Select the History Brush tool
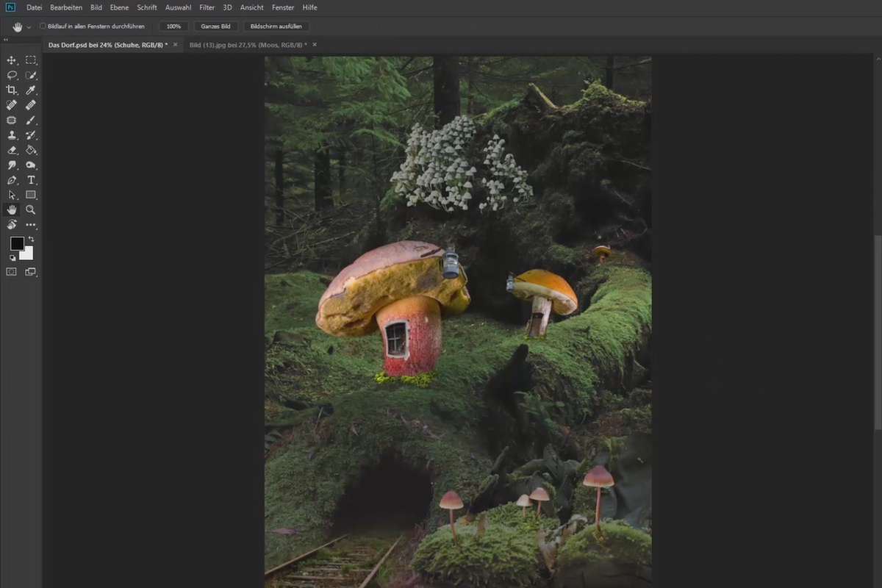Image resolution: width=882 pixels, height=588 pixels. pos(31,135)
